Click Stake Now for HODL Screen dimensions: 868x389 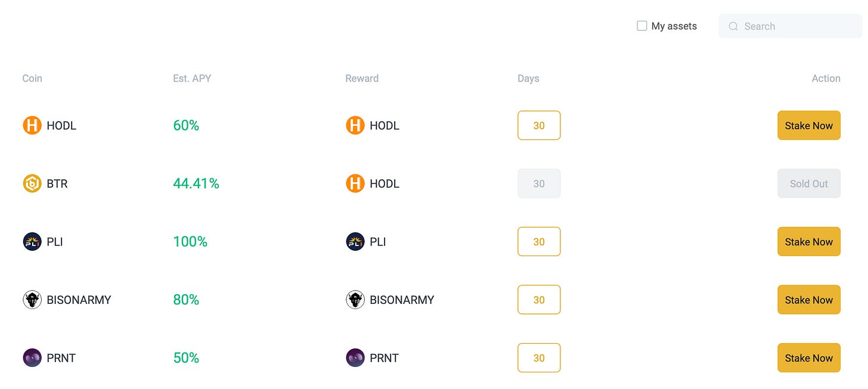coord(809,126)
